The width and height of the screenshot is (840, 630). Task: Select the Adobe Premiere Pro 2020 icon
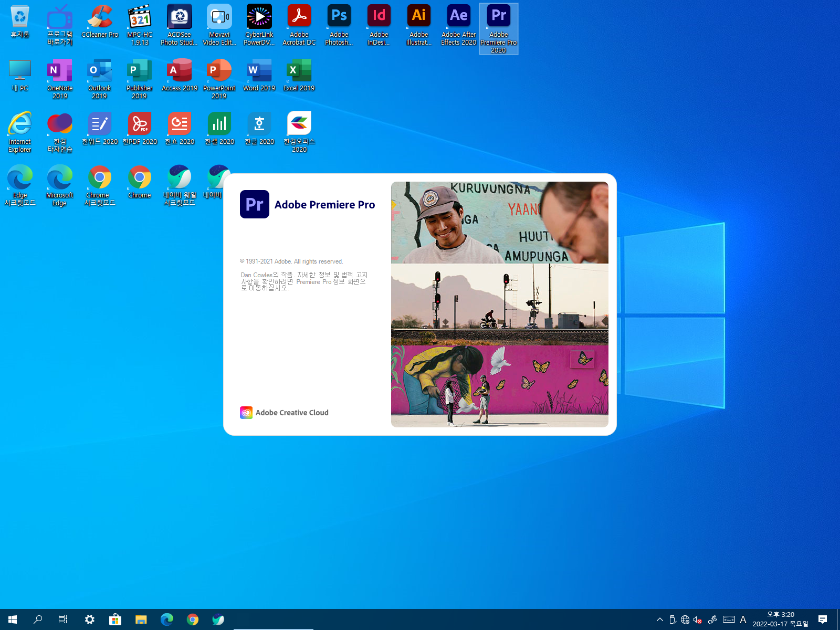point(499,28)
